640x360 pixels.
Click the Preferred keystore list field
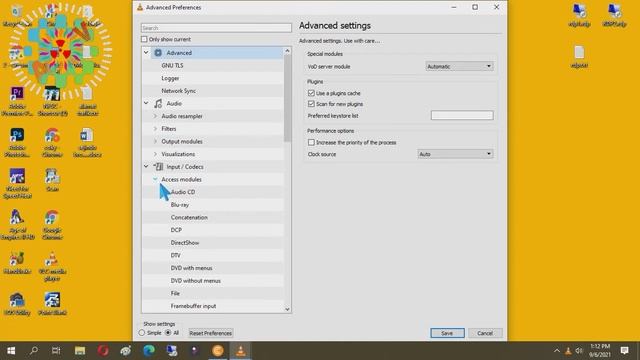[462, 116]
